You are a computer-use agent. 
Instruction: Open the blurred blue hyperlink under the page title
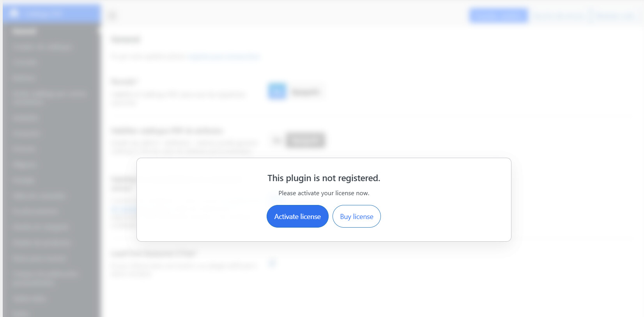coord(223,57)
